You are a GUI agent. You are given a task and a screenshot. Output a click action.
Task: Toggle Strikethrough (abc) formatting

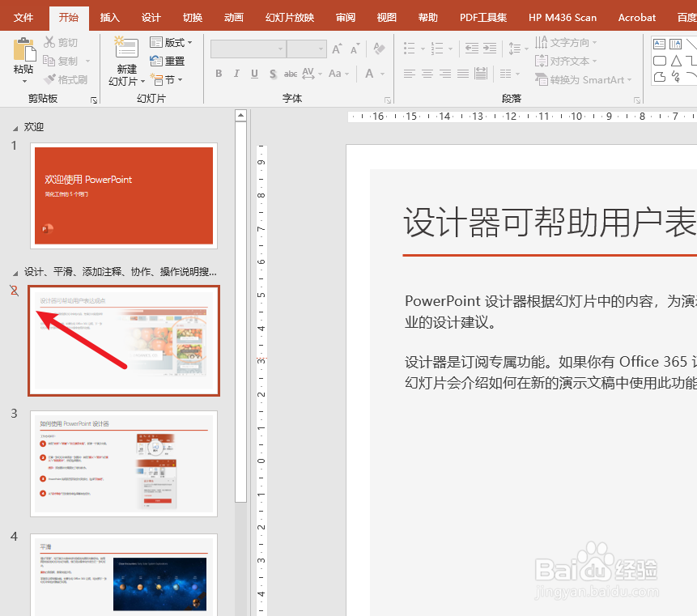[291, 74]
